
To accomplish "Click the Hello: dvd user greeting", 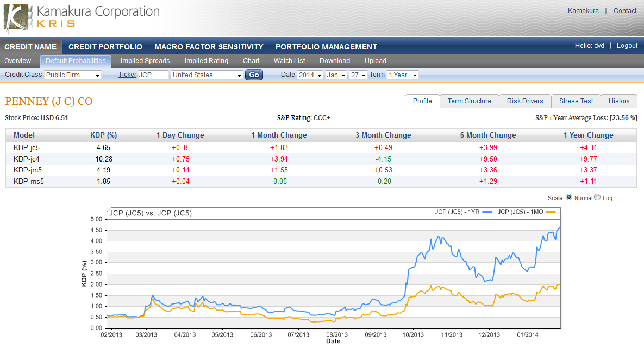I will click(x=589, y=46).
